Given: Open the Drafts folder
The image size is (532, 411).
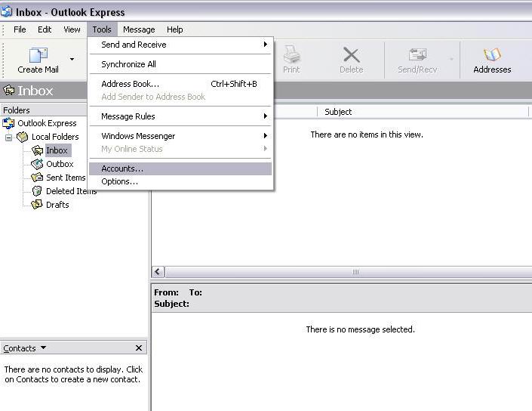Looking at the screenshot, I should 57,205.
